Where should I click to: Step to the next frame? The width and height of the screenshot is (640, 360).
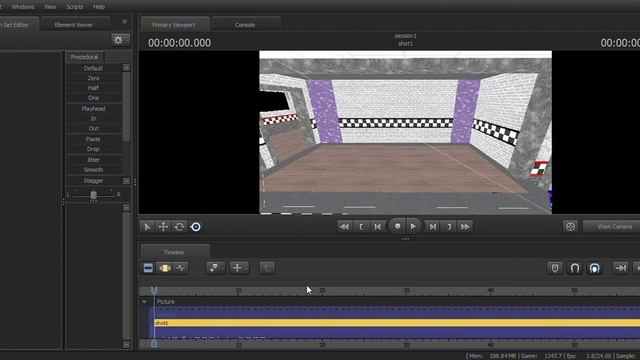point(433,227)
